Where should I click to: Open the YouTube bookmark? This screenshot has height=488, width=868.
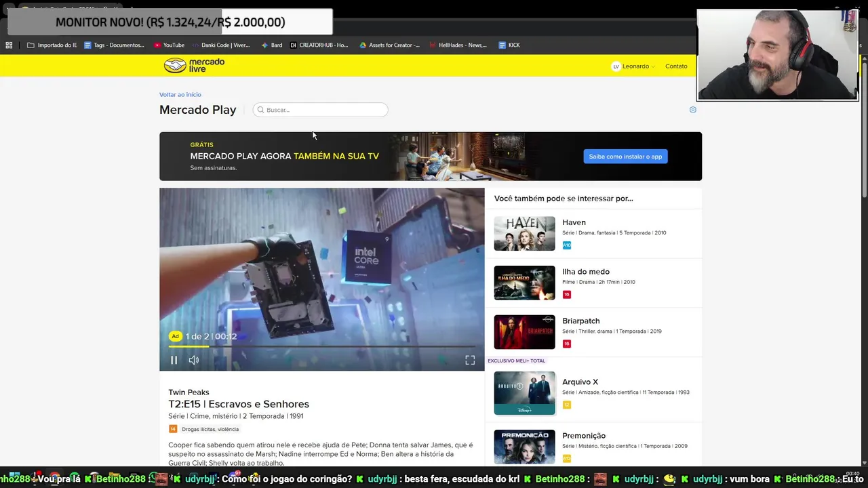point(169,45)
